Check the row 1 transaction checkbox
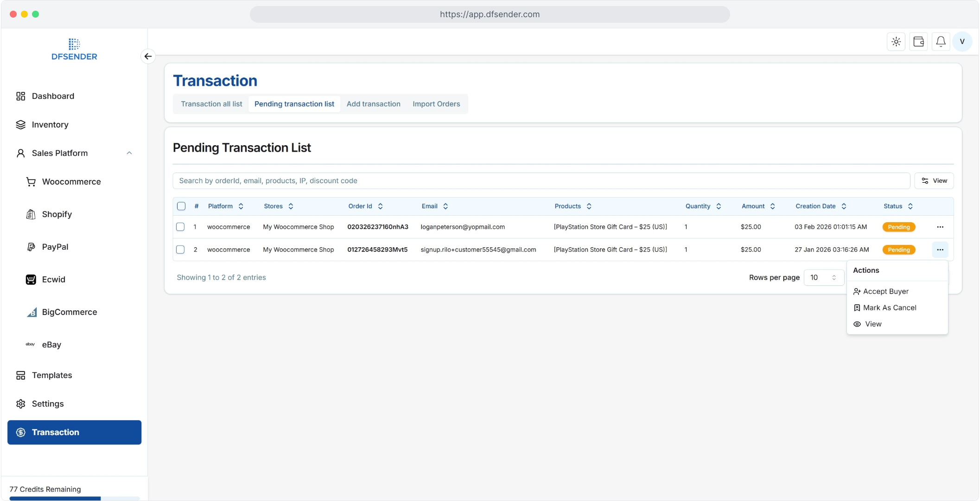The width and height of the screenshot is (980, 501). click(x=180, y=227)
